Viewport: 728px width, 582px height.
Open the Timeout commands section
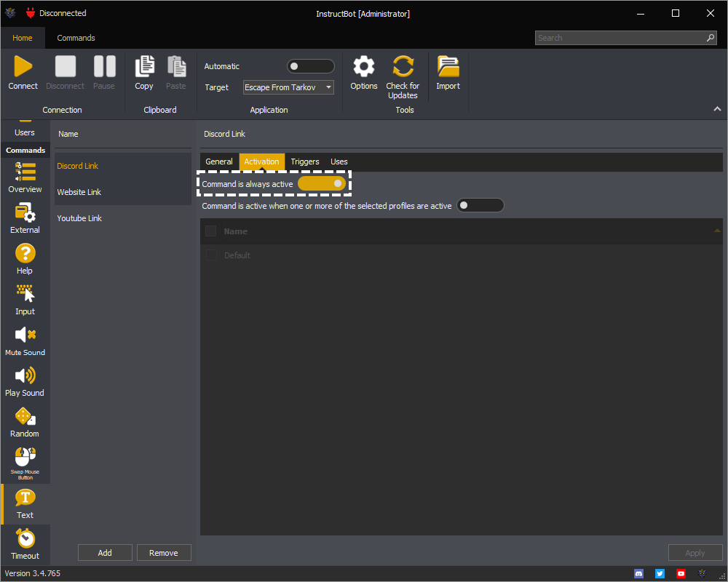(25, 545)
